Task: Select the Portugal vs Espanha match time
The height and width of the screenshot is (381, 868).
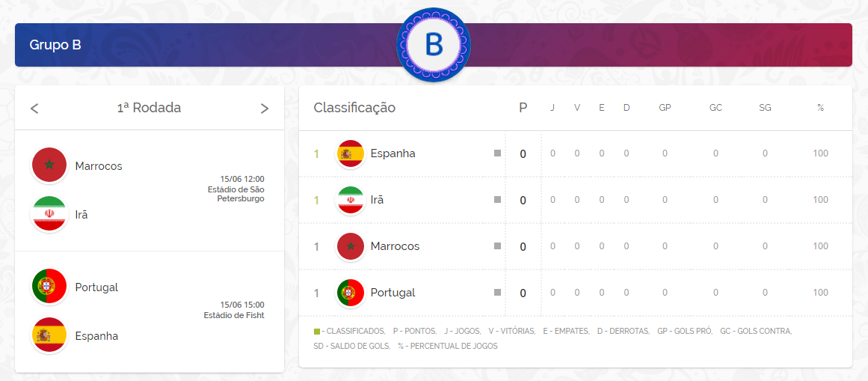Action: tap(241, 305)
